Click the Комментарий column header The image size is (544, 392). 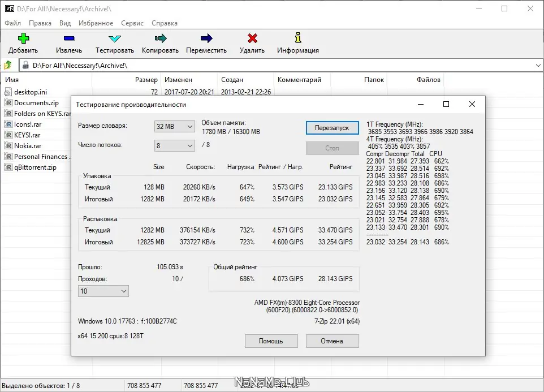[302, 80]
